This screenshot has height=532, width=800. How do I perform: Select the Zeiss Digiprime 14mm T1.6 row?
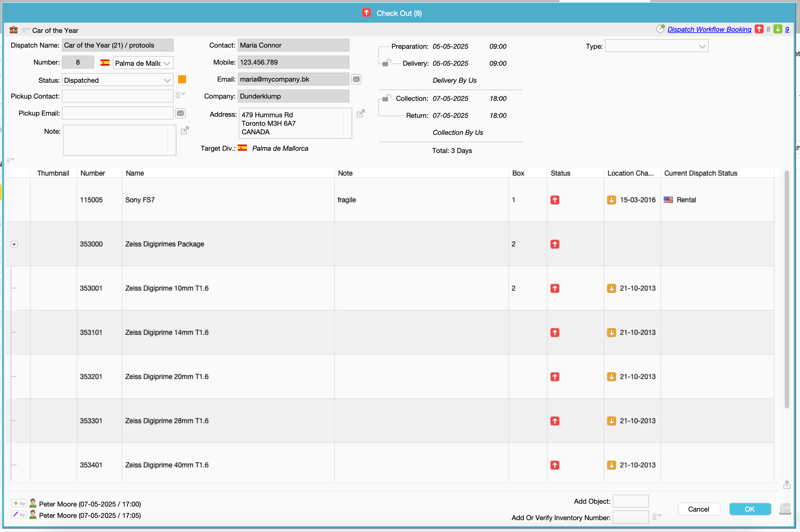tap(390, 333)
